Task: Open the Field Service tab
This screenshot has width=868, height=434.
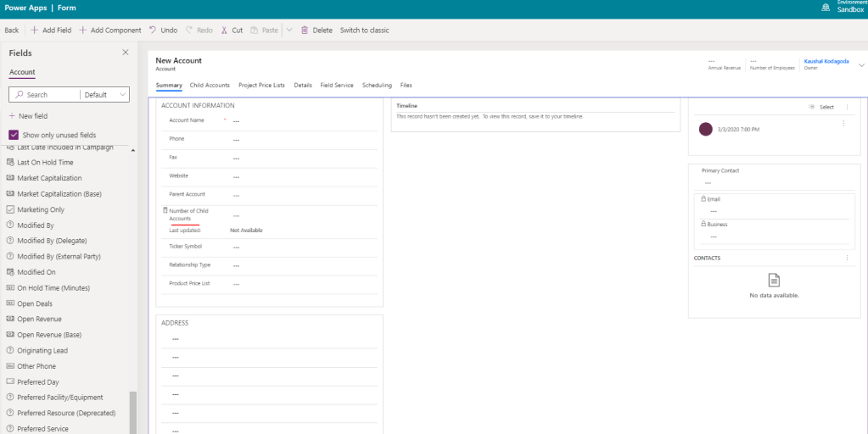Action: (337, 86)
